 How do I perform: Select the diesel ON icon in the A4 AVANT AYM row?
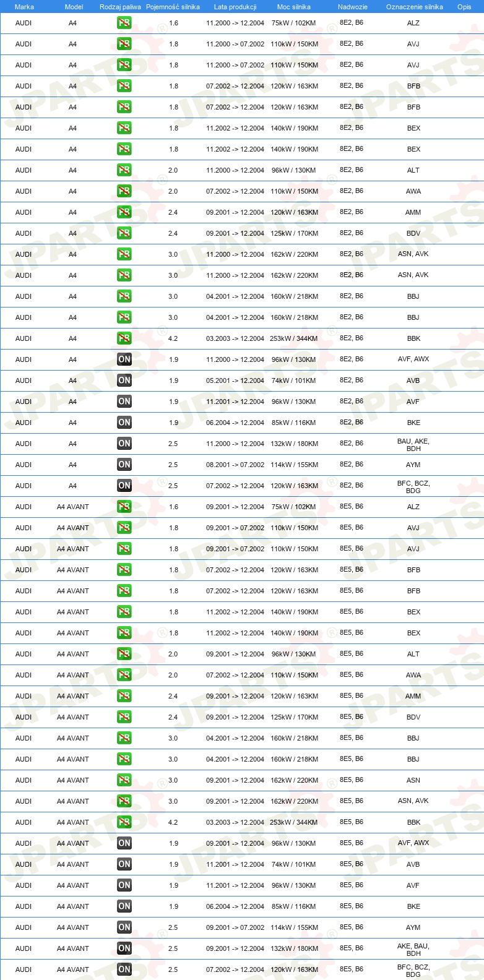pos(124,927)
